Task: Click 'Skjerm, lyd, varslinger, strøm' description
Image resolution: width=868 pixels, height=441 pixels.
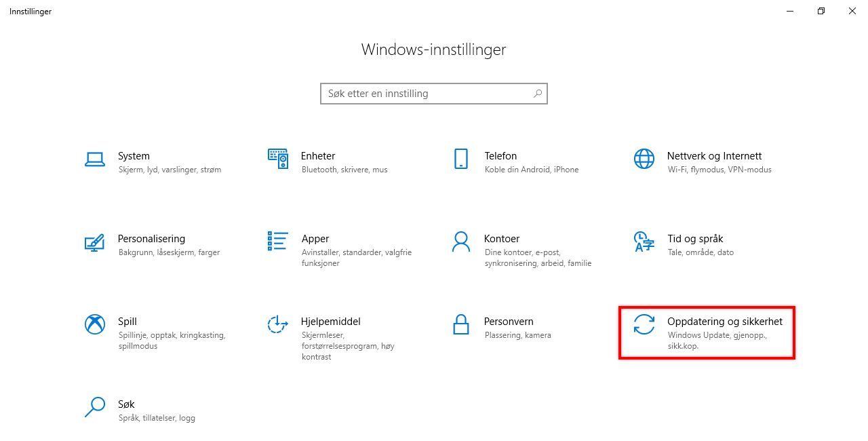Action: tap(170, 170)
